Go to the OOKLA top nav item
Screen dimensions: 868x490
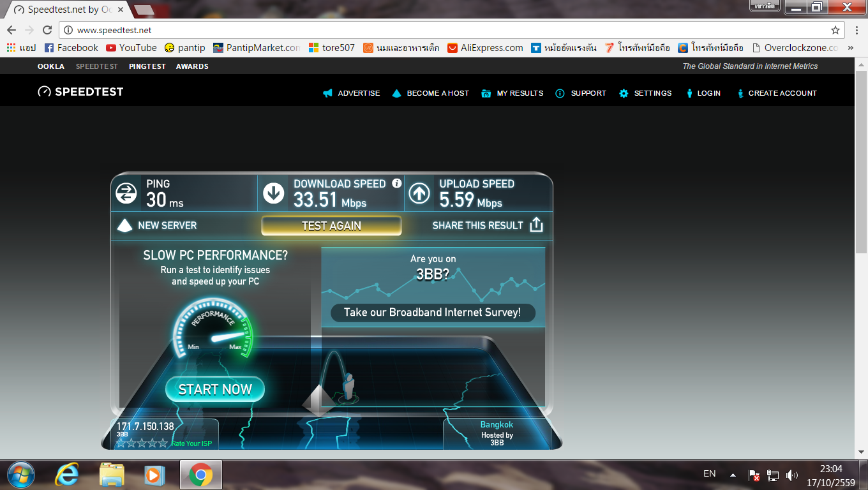[x=51, y=66]
